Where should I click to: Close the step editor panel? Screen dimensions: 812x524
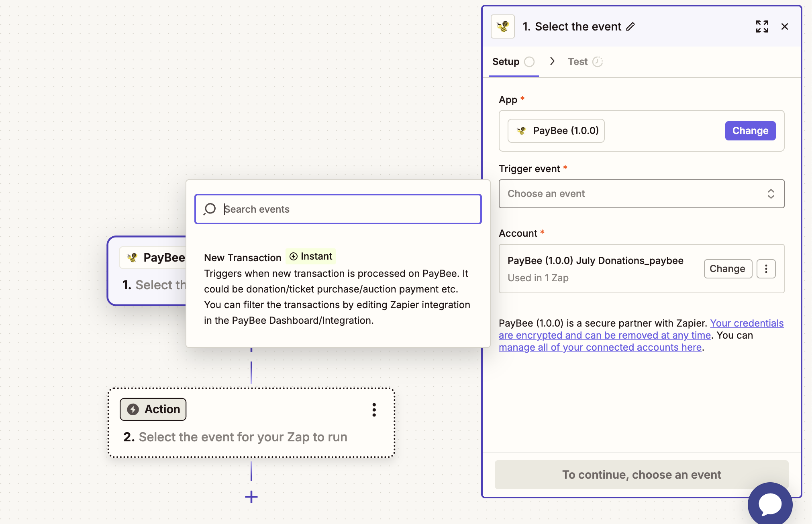(x=784, y=26)
